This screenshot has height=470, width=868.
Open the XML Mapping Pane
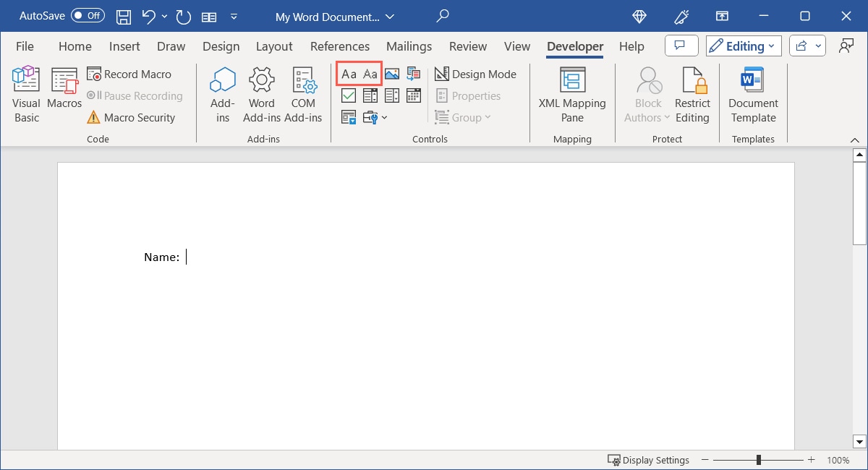(x=572, y=94)
